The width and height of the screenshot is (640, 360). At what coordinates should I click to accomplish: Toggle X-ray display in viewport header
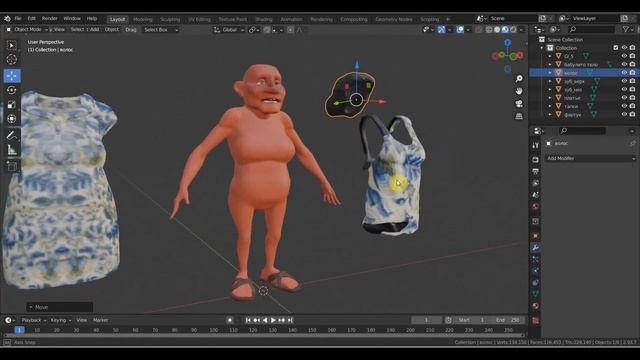click(479, 29)
